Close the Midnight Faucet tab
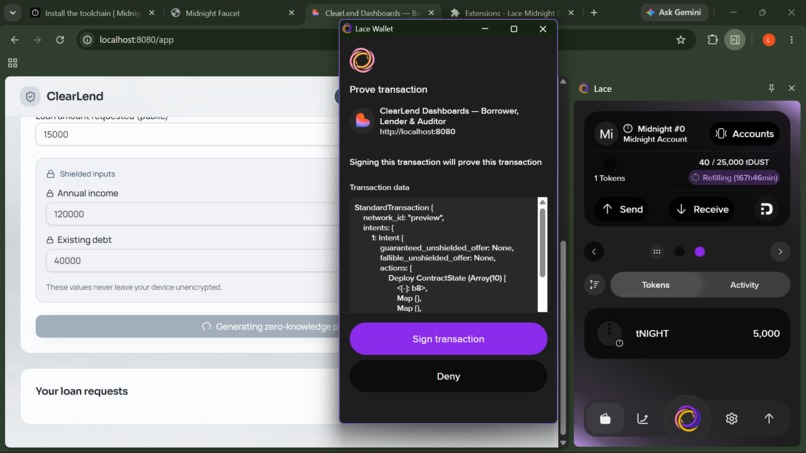 pyautogui.click(x=291, y=13)
